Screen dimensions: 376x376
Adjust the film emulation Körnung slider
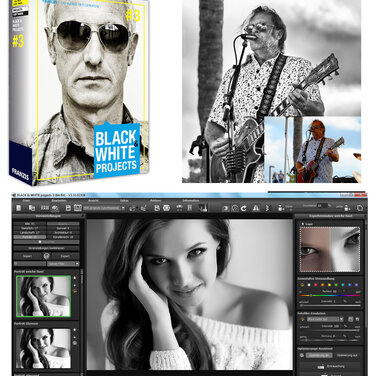click(x=330, y=340)
